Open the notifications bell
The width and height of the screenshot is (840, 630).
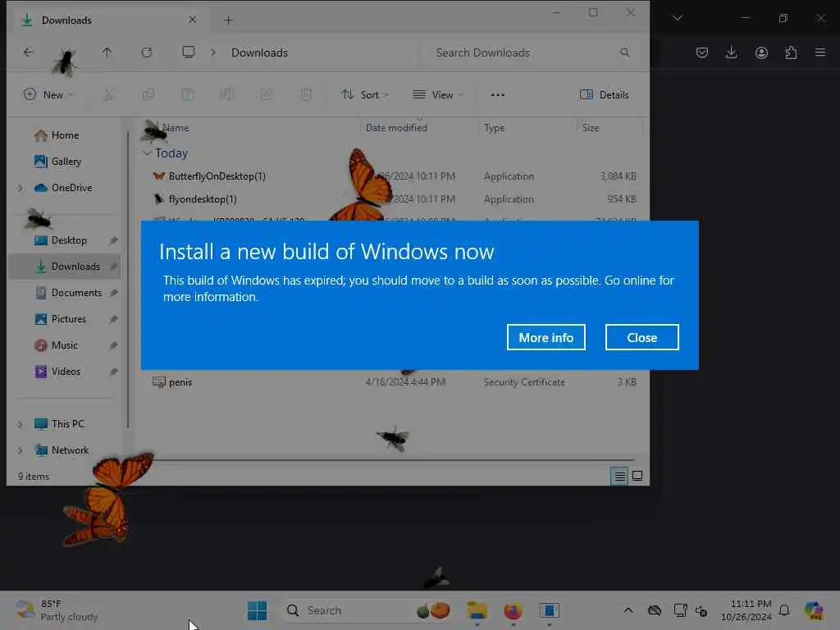pyautogui.click(x=784, y=610)
